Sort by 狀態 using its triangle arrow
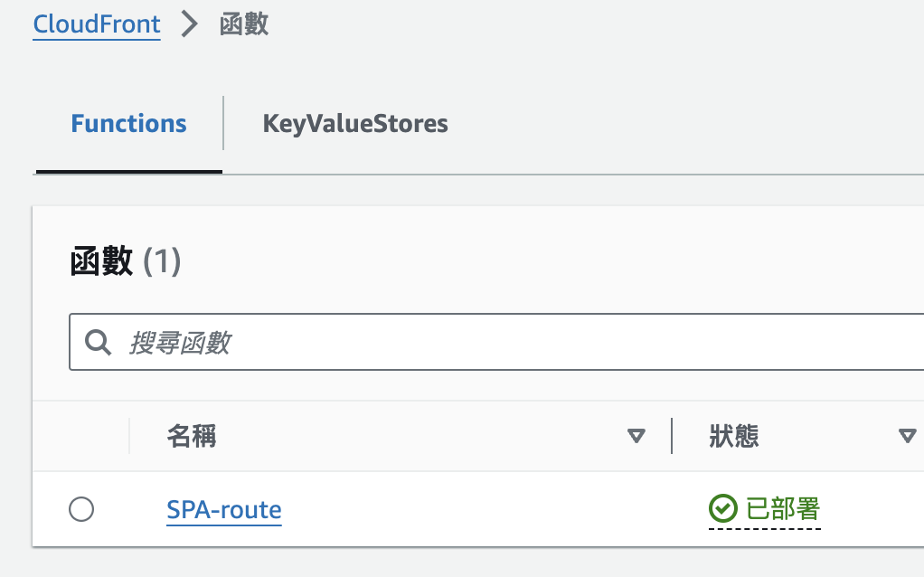Image resolution: width=924 pixels, height=577 pixels. tap(907, 437)
